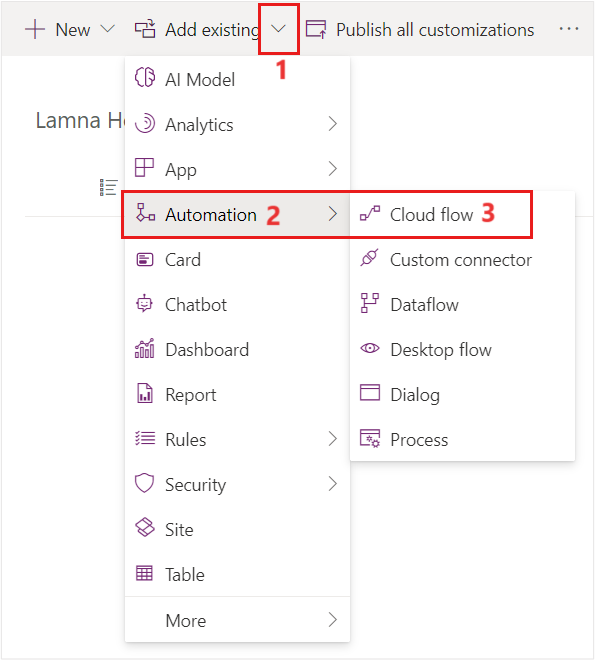Click the Security menu label

[x=196, y=485]
